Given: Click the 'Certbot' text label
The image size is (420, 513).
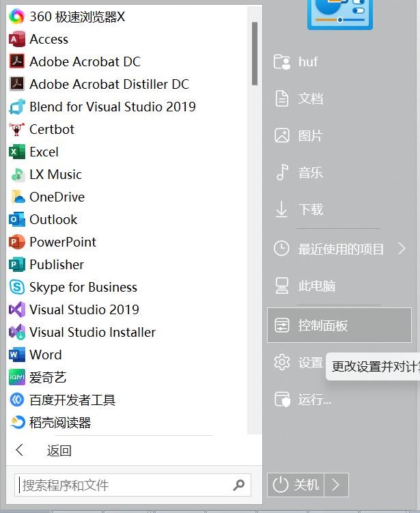Looking at the screenshot, I should pos(52,129).
